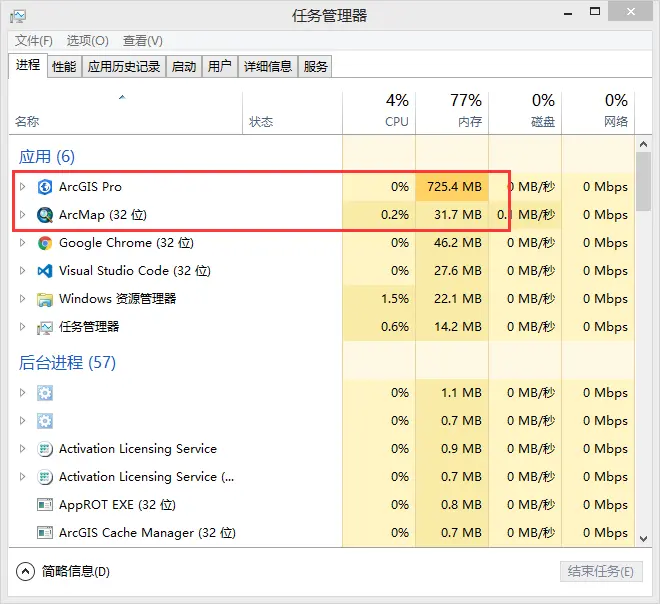Expand the Visual Studio Code group

pyautogui.click(x=23, y=271)
